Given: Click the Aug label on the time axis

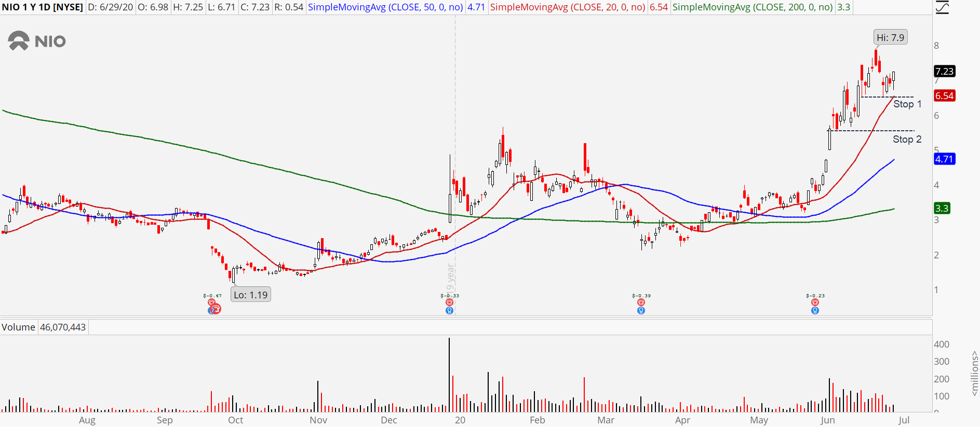Looking at the screenshot, I should click(x=87, y=420).
